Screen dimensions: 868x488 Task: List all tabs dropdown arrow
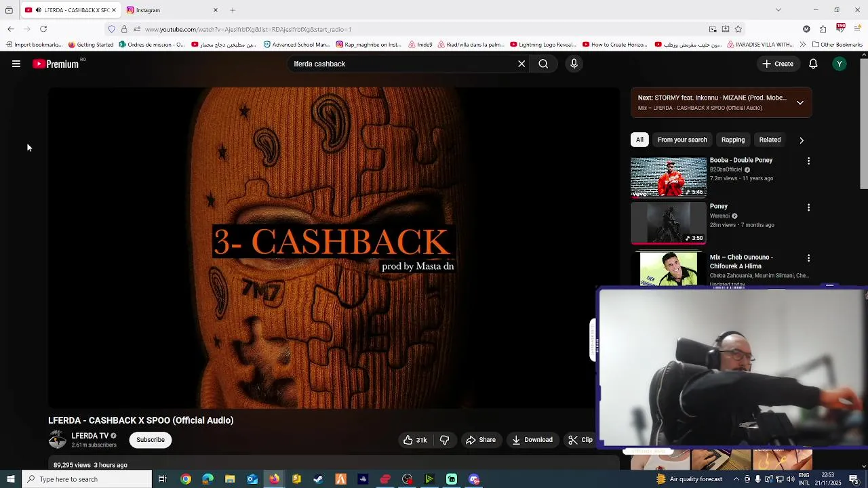click(778, 10)
